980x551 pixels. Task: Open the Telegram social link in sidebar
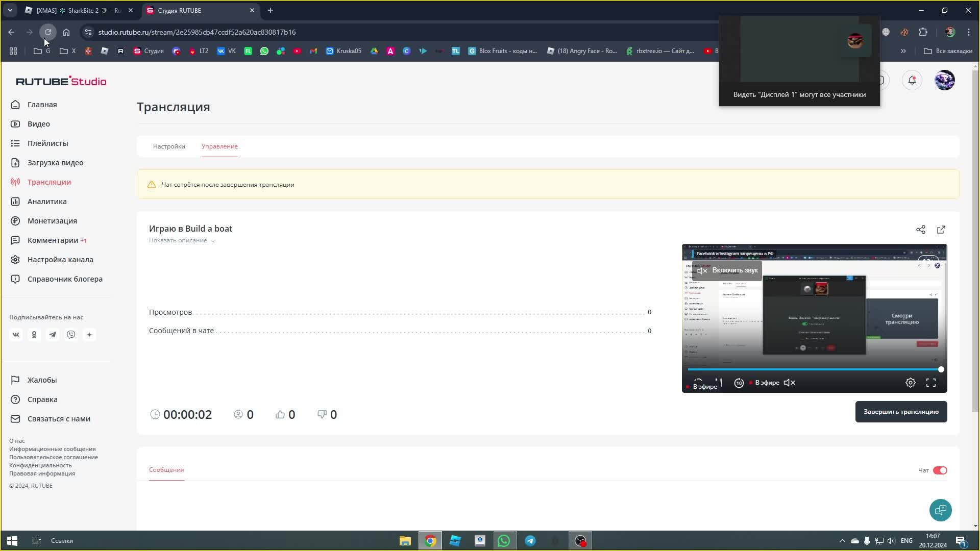point(53,335)
